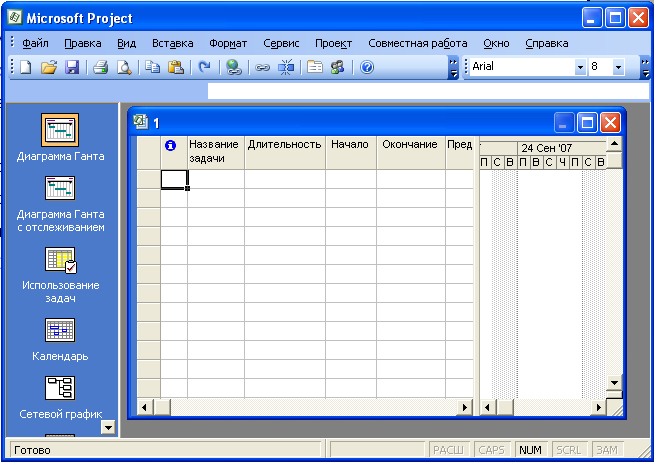Click Название задачи column header
Image resolution: width=654 pixels, height=462 pixels.
coord(216,152)
